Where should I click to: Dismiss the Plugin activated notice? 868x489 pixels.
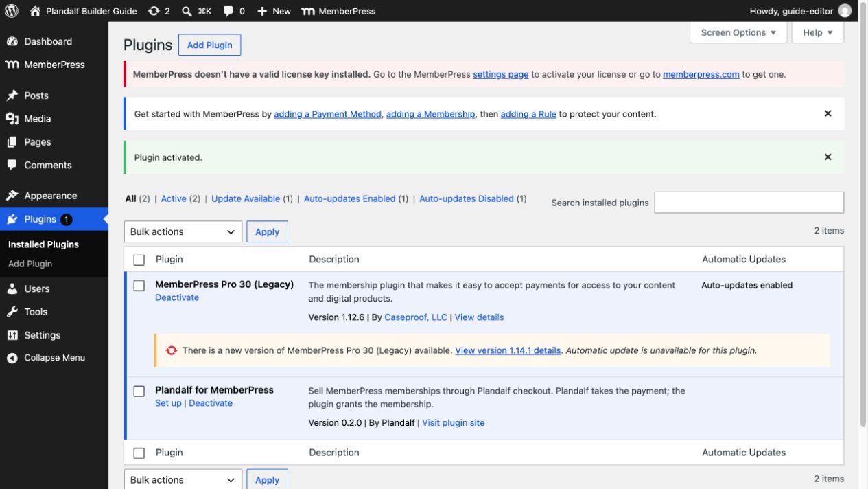click(828, 157)
